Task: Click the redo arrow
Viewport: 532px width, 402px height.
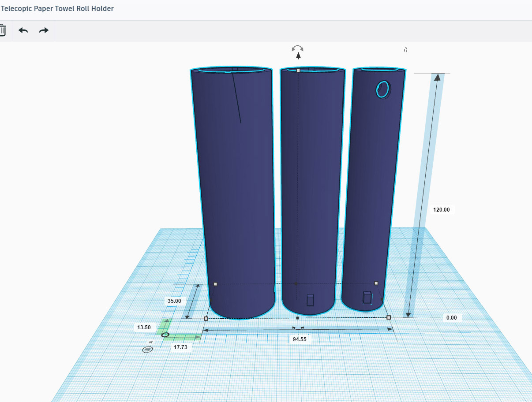Action: tap(44, 30)
